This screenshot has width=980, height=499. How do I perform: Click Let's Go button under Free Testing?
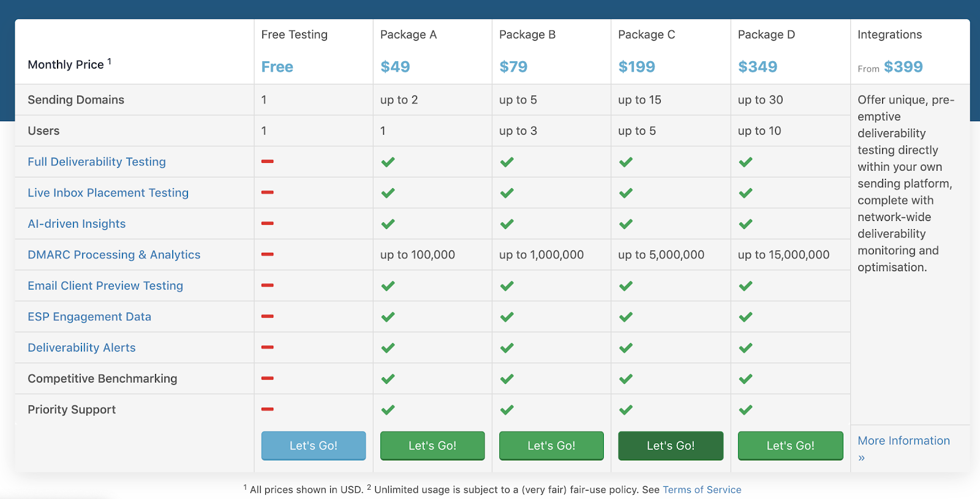tap(313, 446)
